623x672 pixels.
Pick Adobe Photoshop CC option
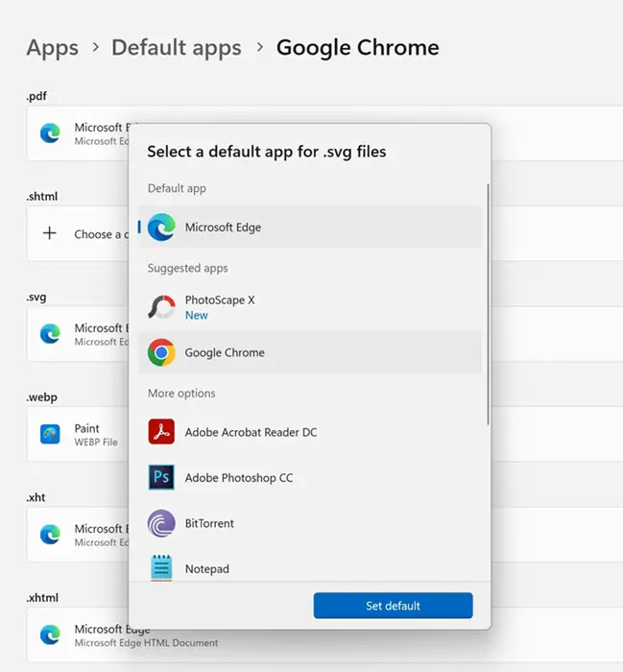pyautogui.click(x=310, y=477)
